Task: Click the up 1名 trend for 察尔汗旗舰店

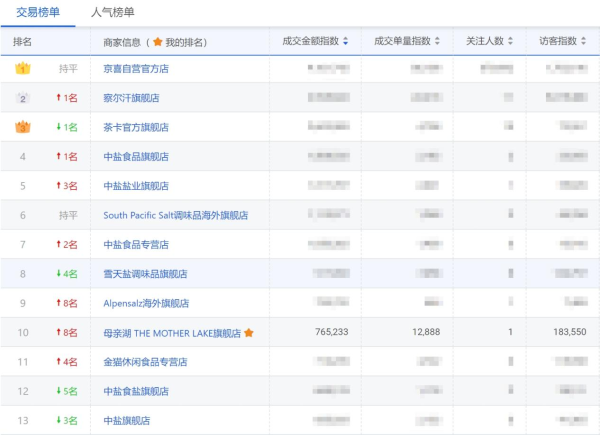Action: coord(67,98)
